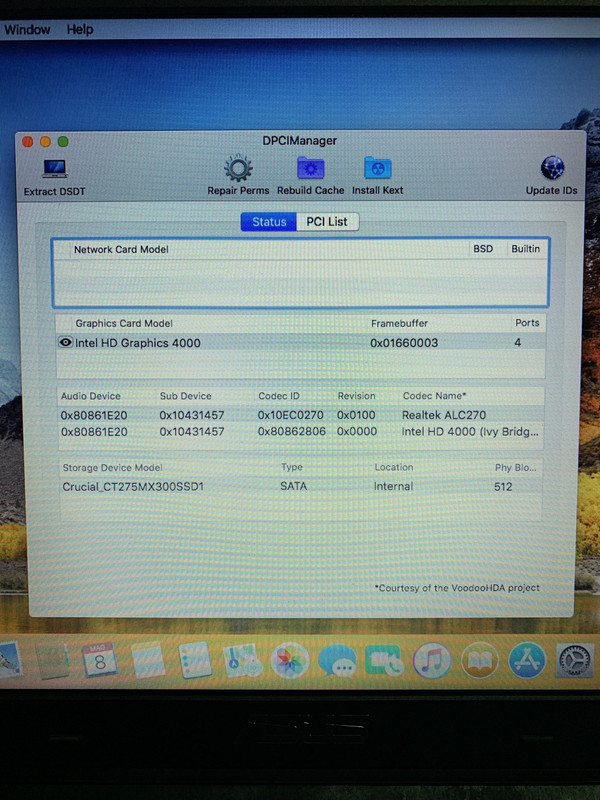Image resolution: width=600 pixels, height=800 pixels.
Task: Zoom DPCIManager window with the green button
Action: point(63,142)
